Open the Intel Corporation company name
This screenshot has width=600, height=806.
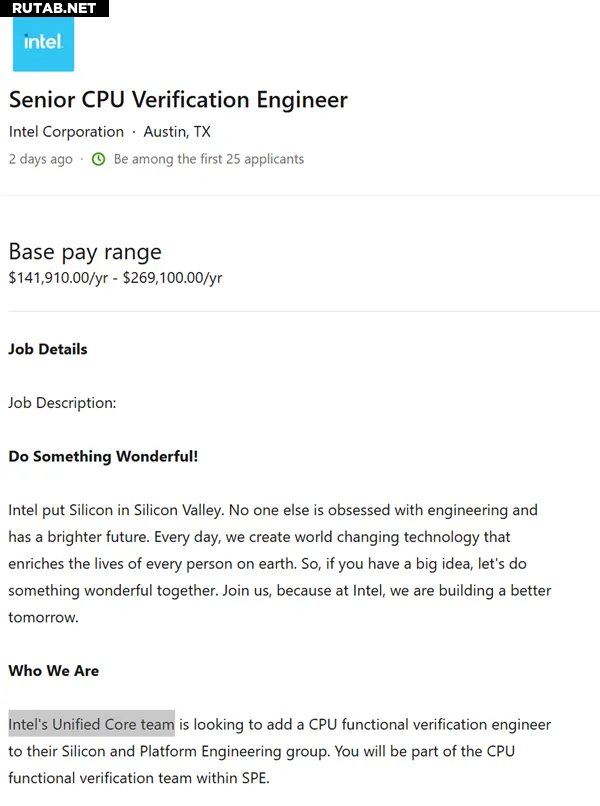point(66,132)
